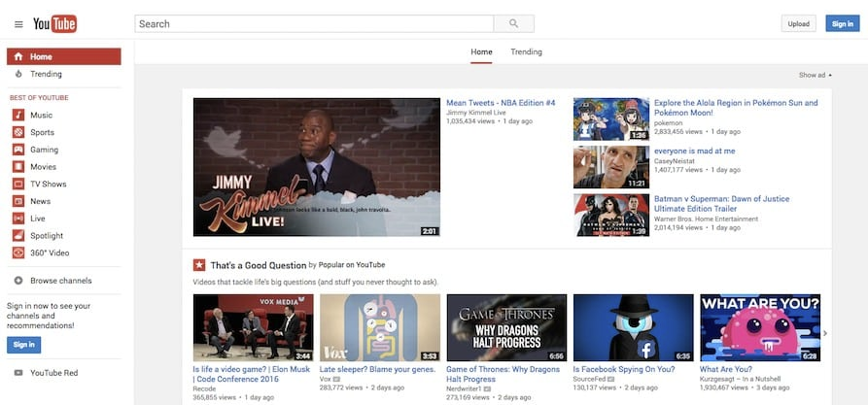Click the Browse channels plus icon
868x405 pixels.
click(x=18, y=281)
